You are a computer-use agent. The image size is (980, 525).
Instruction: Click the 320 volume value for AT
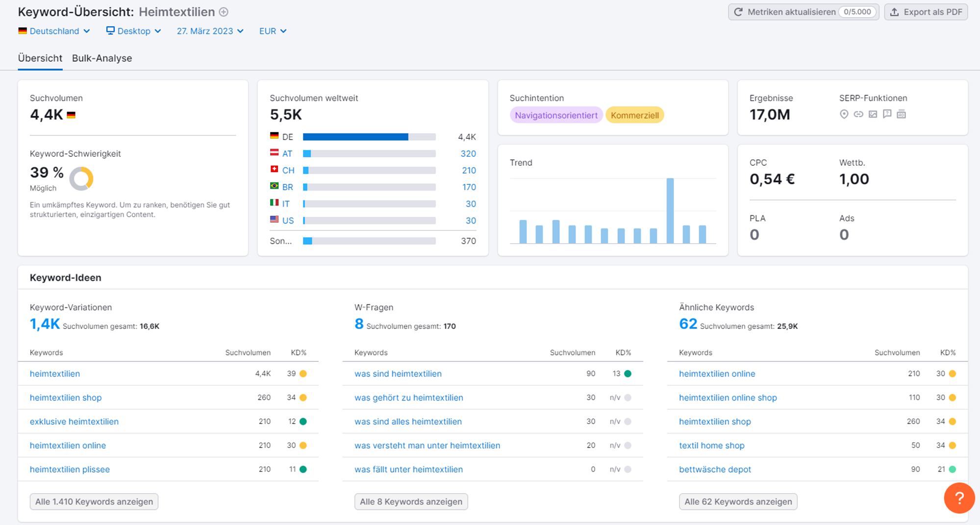point(468,154)
